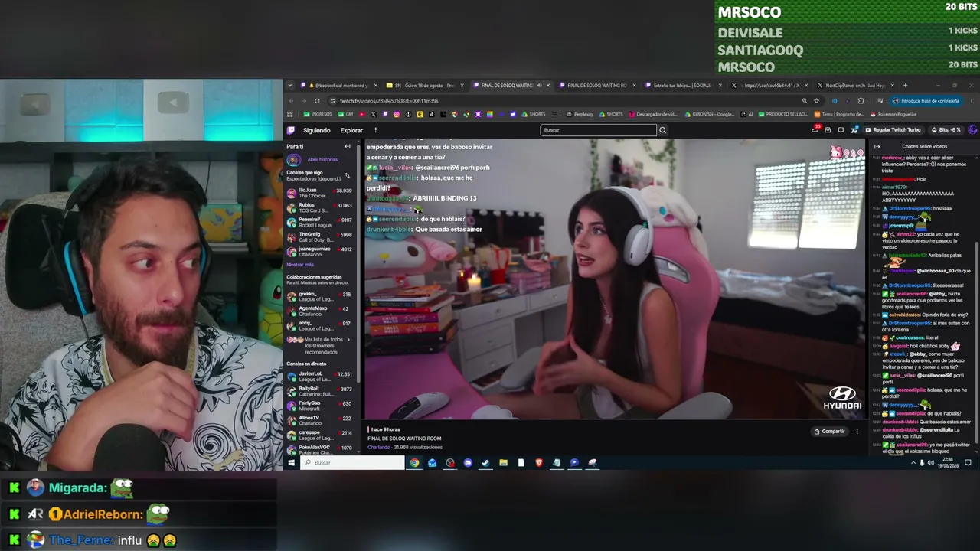Mute the FINAL DE SOLOQ tab audio
980x551 pixels.
(x=539, y=86)
